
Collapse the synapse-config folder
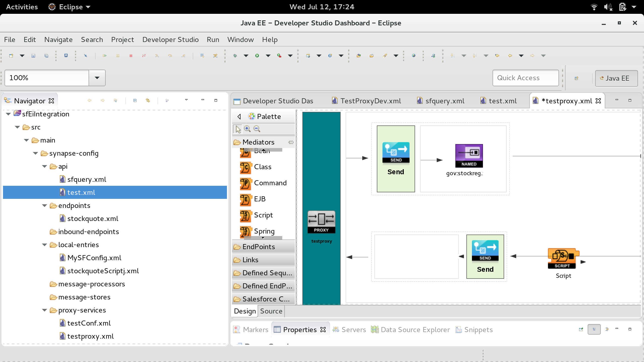[36, 153]
